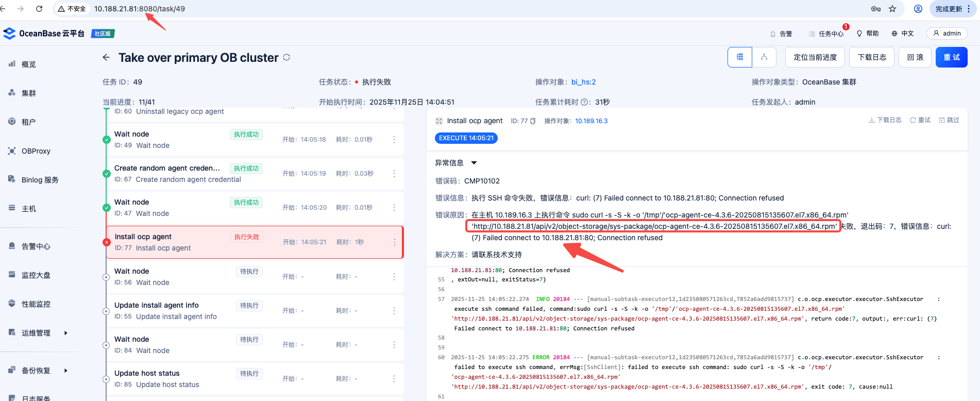Go to 集群 in the sidebar

28,93
